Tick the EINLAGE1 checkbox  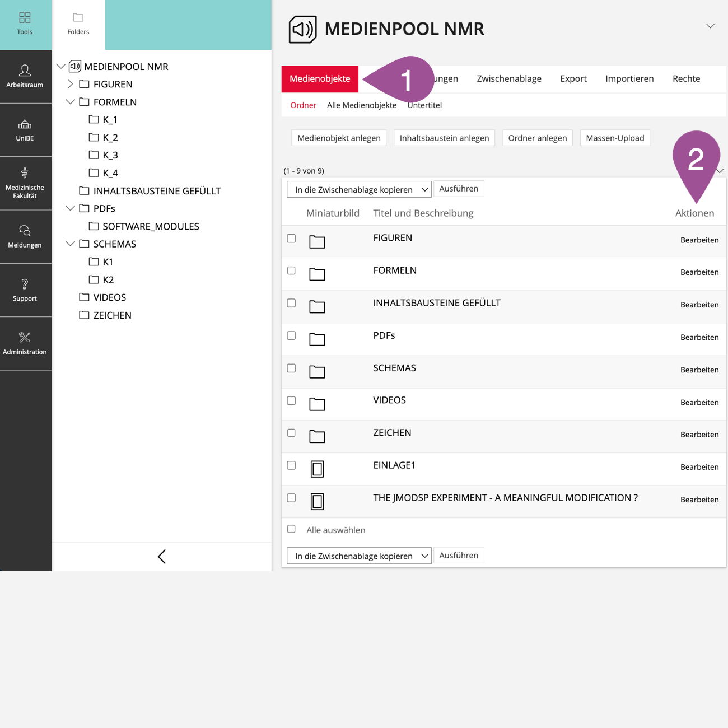tap(291, 465)
